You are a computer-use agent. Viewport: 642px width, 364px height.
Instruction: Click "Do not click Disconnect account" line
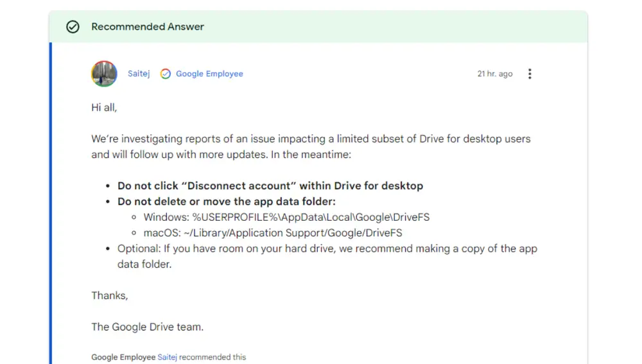pos(270,186)
